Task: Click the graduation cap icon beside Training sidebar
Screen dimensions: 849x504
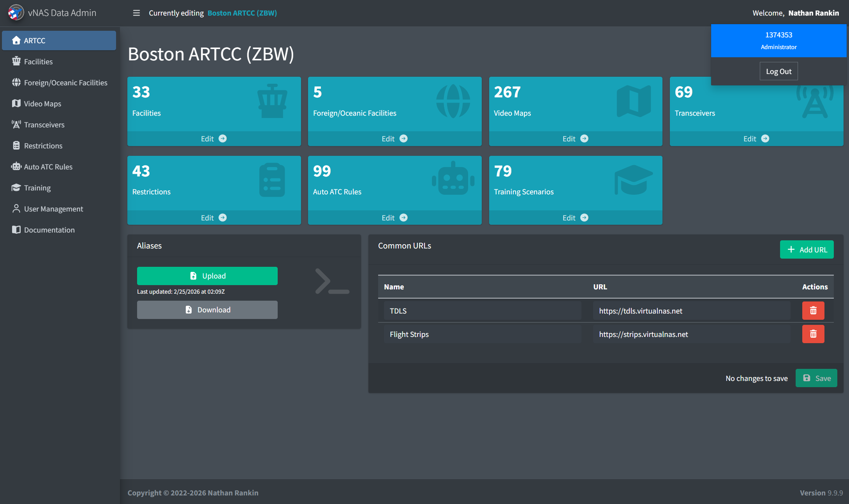Action: pyautogui.click(x=16, y=187)
